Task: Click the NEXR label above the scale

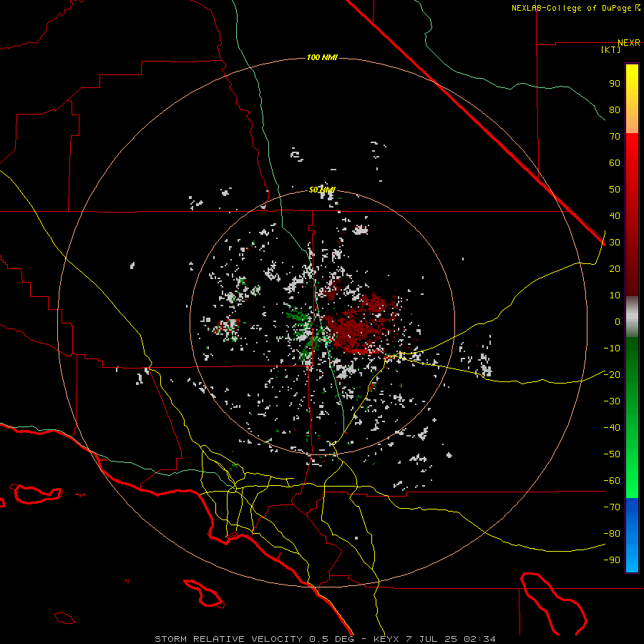Action: point(629,43)
